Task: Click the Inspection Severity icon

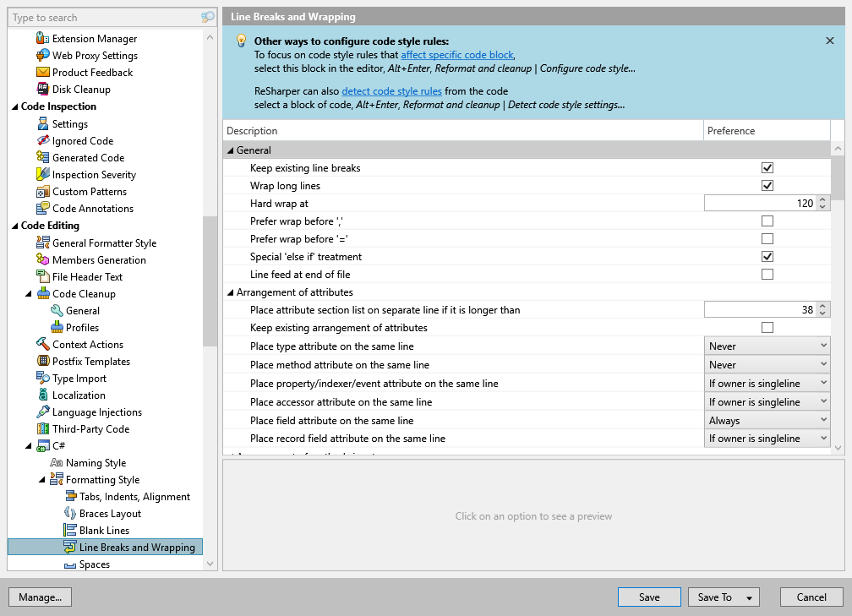Action: 43,175
